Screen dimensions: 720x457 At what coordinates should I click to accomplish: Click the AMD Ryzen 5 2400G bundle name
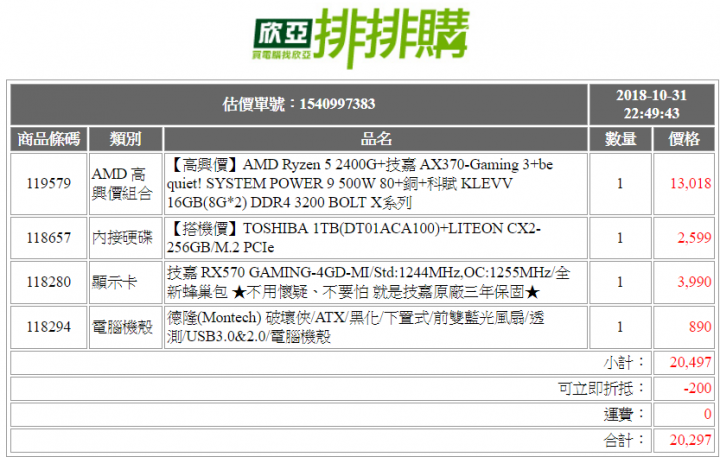click(360, 184)
